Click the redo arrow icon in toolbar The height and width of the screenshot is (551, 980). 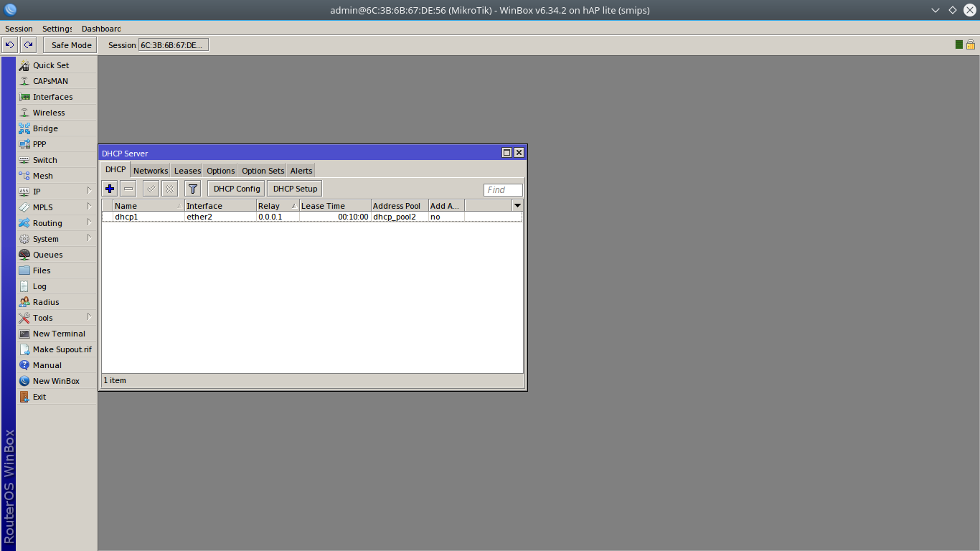(x=28, y=45)
